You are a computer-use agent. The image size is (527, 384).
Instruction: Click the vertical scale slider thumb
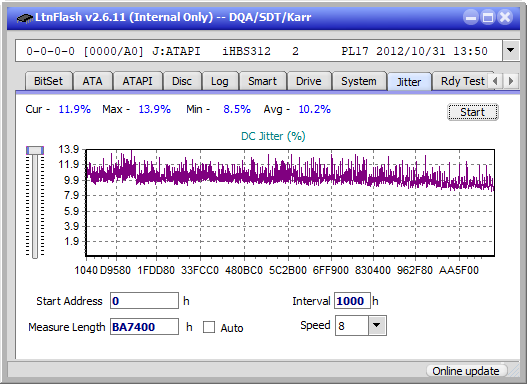pos(35,151)
